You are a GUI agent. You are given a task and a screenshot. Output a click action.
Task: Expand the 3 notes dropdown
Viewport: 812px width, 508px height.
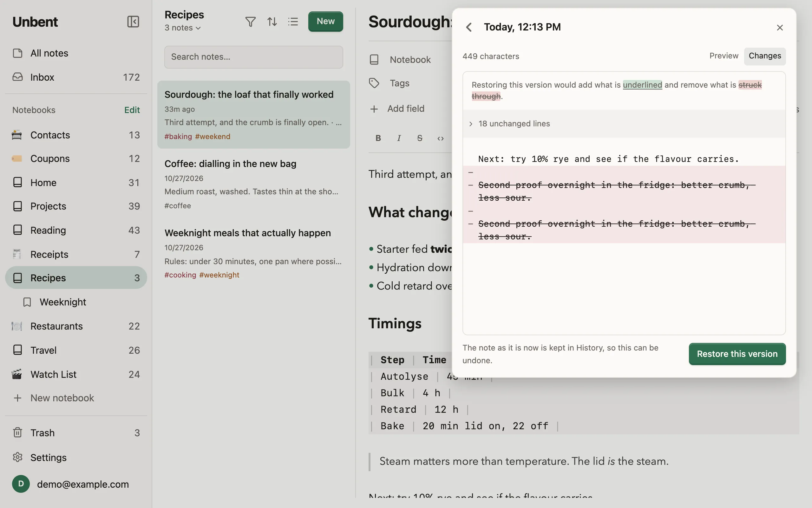(182, 28)
